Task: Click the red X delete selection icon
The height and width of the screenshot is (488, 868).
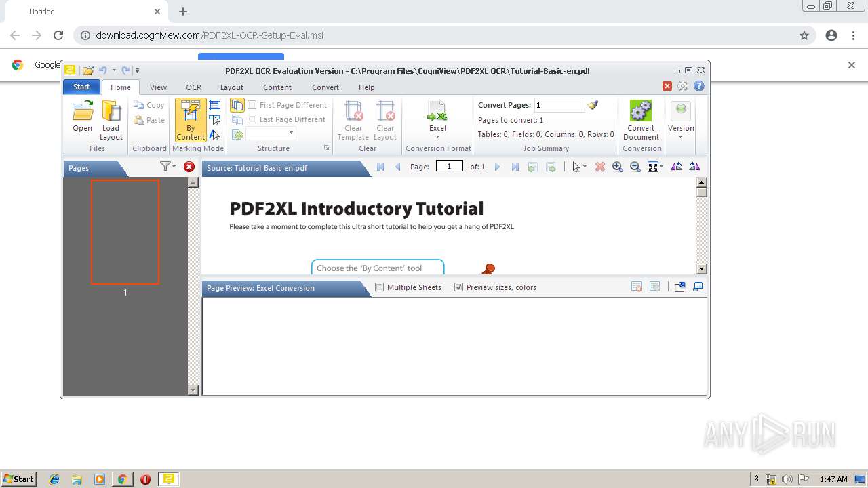Action: point(600,167)
